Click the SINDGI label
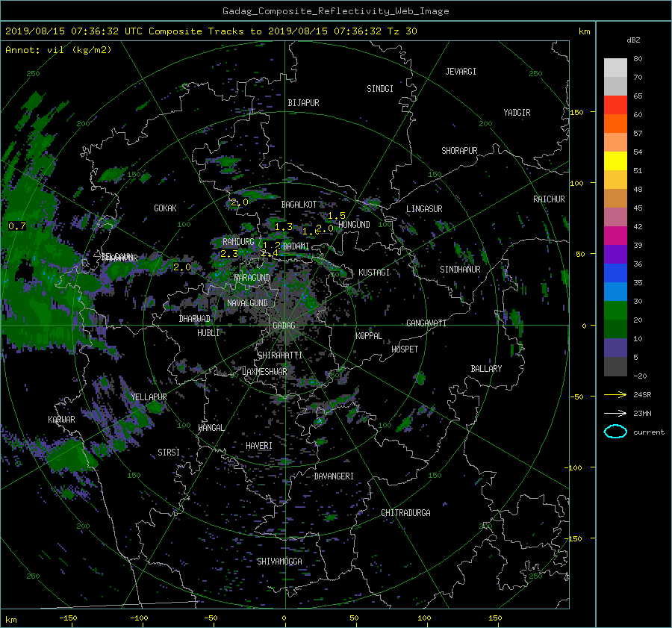This screenshot has width=672, height=628. tap(380, 89)
